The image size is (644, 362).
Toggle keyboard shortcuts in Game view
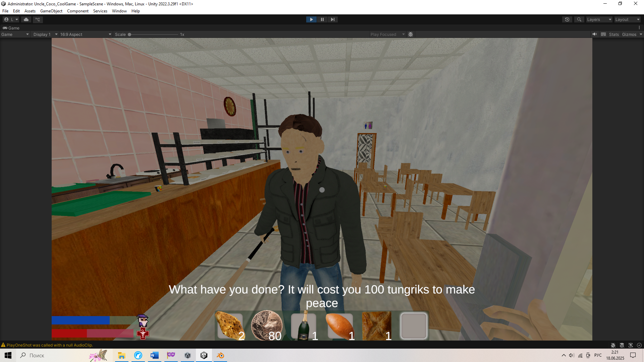pos(603,34)
